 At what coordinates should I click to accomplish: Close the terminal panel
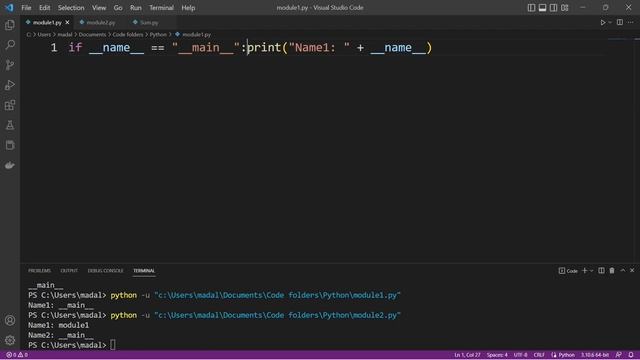pyautogui.click(x=632, y=271)
